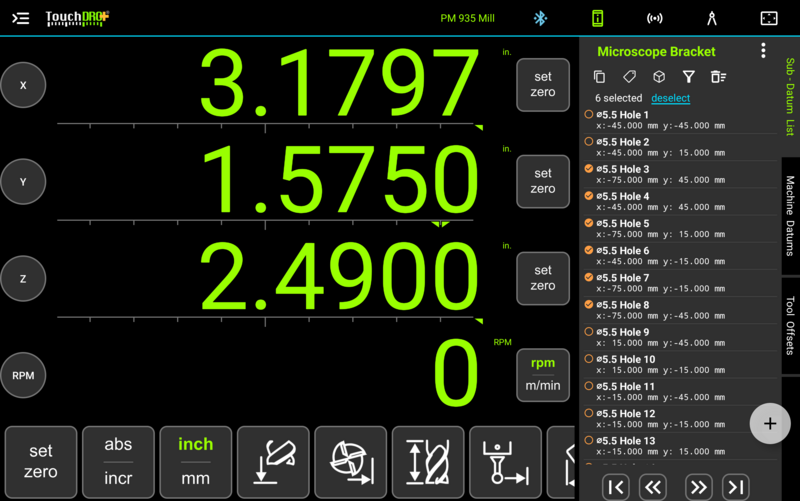Image resolution: width=800 pixels, height=501 pixels.
Task: Select the Hole 10 radio circle
Action: (x=588, y=359)
